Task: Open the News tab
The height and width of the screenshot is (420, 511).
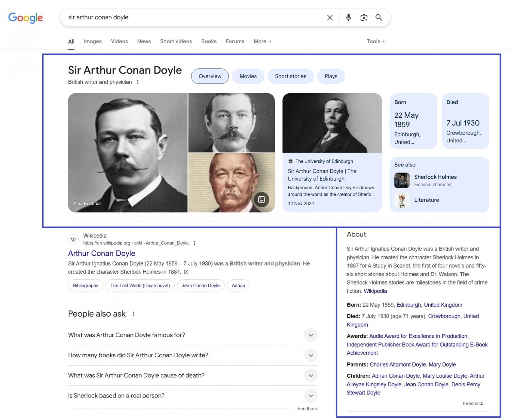Action: [144, 41]
